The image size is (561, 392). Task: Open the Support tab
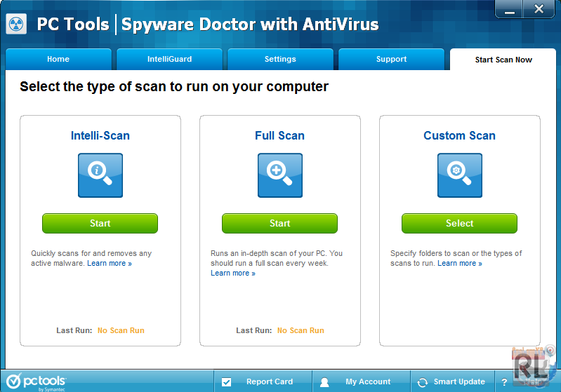point(391,60)
